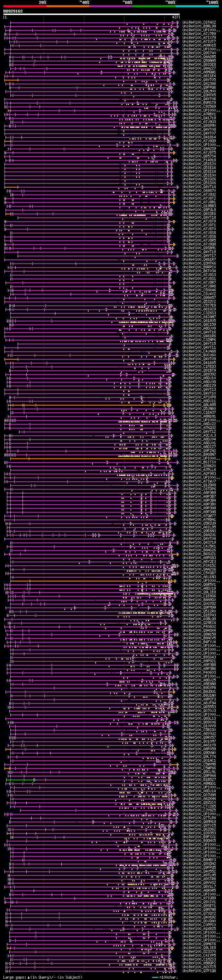Choose the UniRef100_A8N1H1 row label
Viewport: 222px width, 980px height.
(199, 416)
